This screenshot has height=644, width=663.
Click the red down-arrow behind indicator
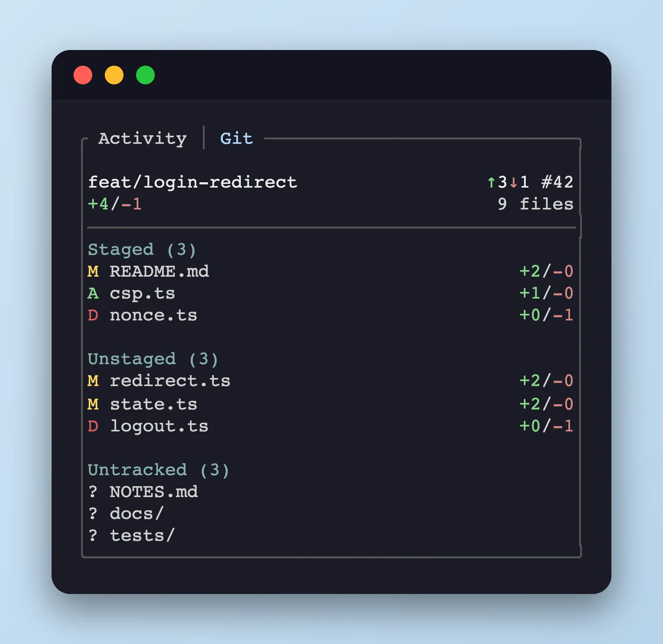[513, 181]
